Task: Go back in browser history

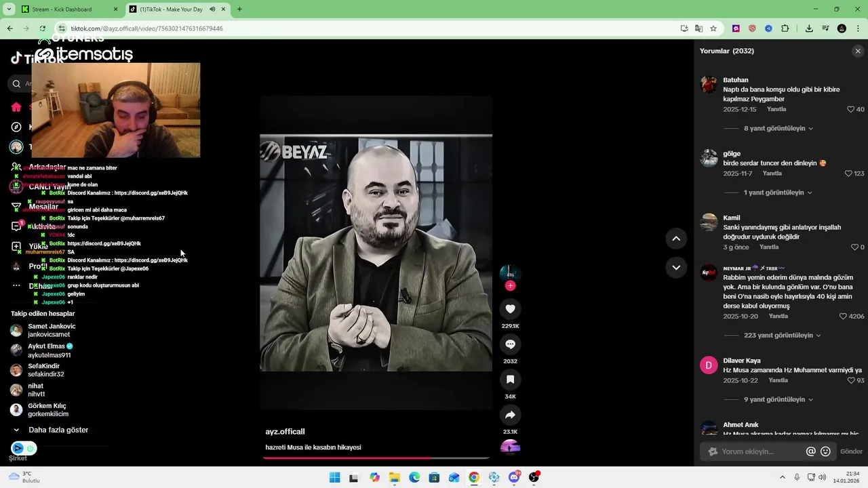Action: [x=9, y=28]
